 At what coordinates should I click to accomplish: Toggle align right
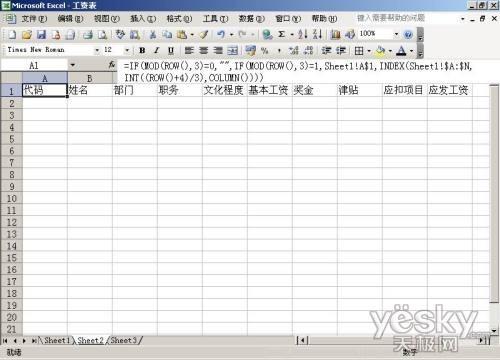click(218, 51)
